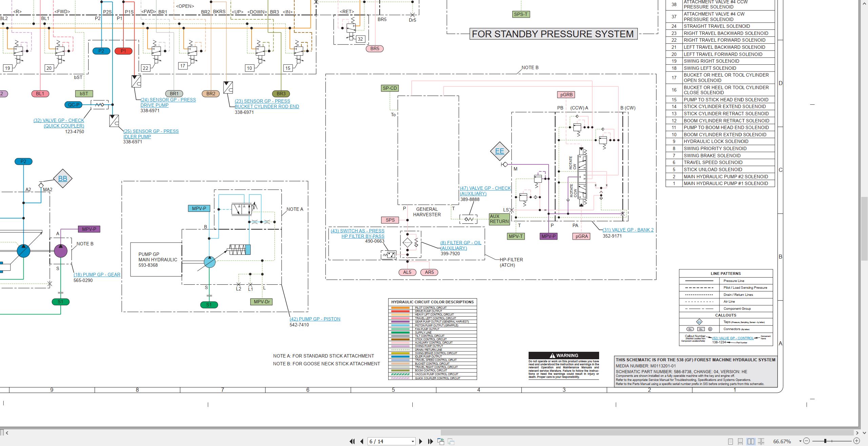The height and width of the screenshot is (446, 868).
Task: Open (47) VALVE GP - CHECK AUXILIARY link
Action: (485, 191)
